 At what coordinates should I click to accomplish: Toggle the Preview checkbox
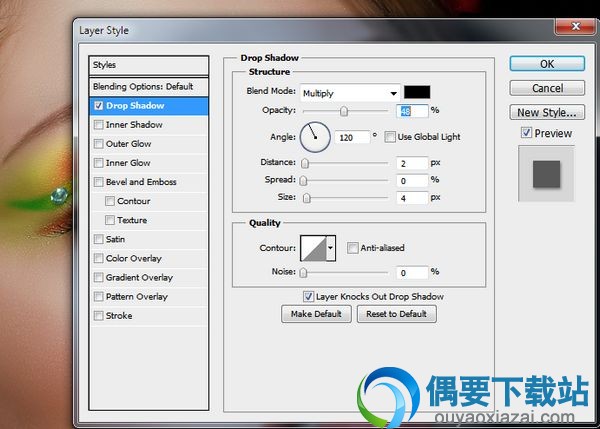coord(527,133)
